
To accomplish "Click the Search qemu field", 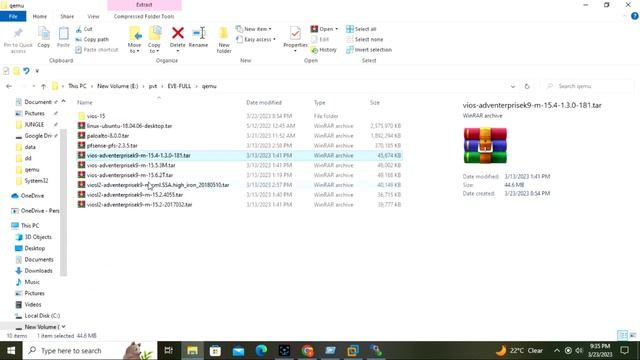I will point(588,86).
